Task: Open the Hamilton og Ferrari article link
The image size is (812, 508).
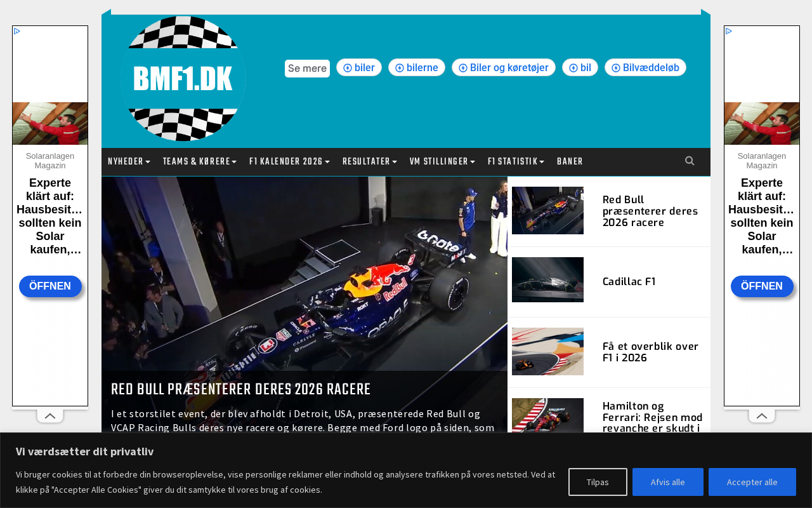Action: (x=653, y=417)
